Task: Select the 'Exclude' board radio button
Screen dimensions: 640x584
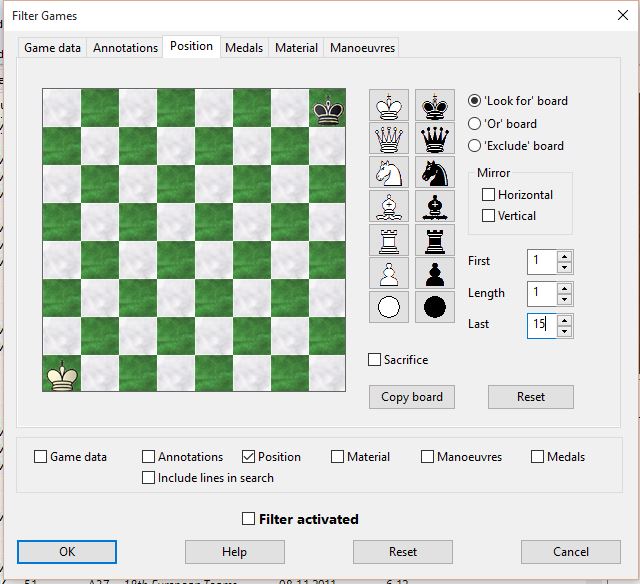Action: pyautogui.click(x=475, y=146)
